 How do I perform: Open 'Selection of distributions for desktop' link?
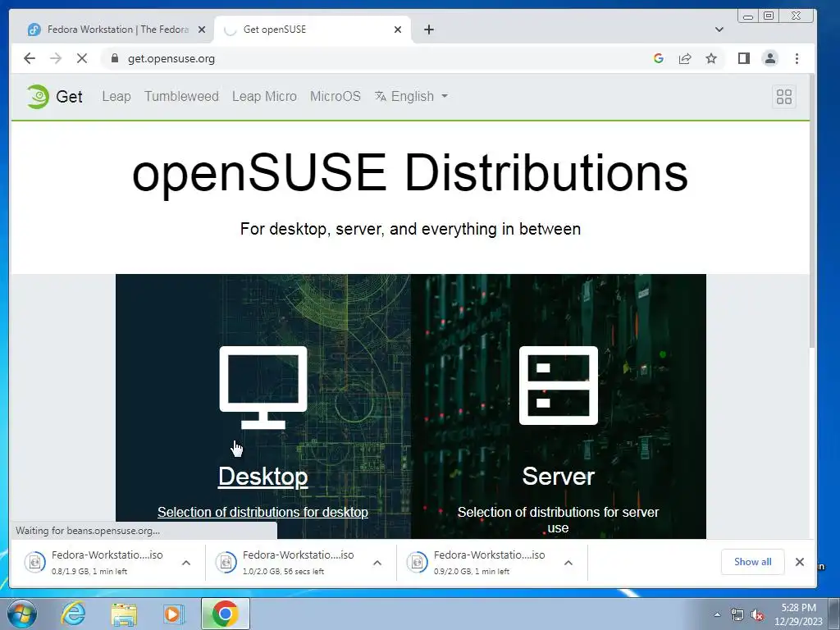click(262, 512)
